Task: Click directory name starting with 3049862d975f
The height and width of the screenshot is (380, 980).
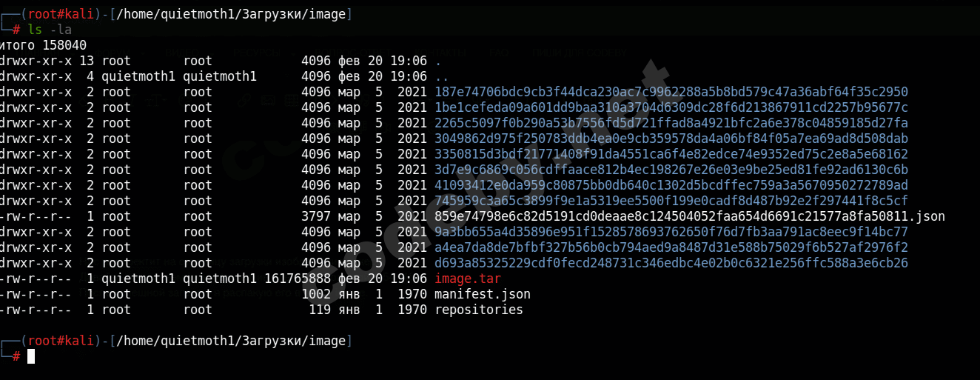Action: click(x=671, y=139)
